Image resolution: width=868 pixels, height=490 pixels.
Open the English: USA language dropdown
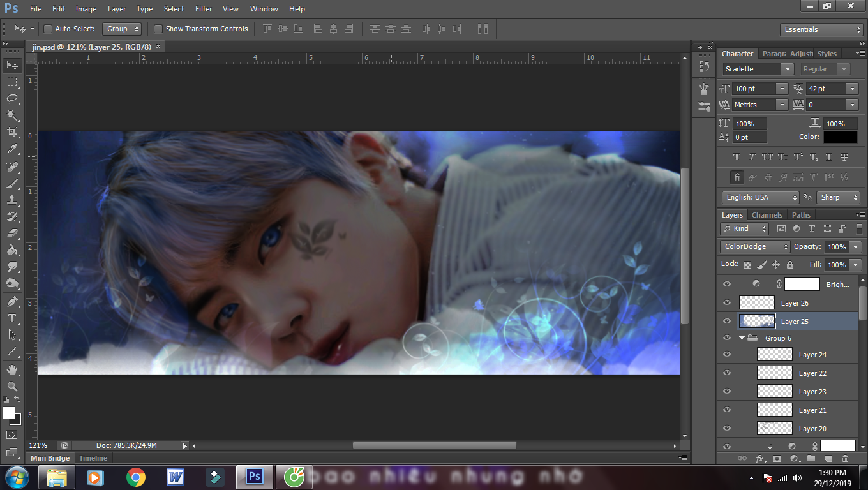pos(760,197)
